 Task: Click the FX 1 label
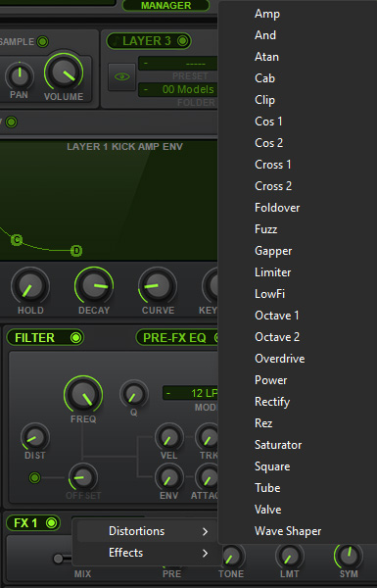click(x=25, y=522)
